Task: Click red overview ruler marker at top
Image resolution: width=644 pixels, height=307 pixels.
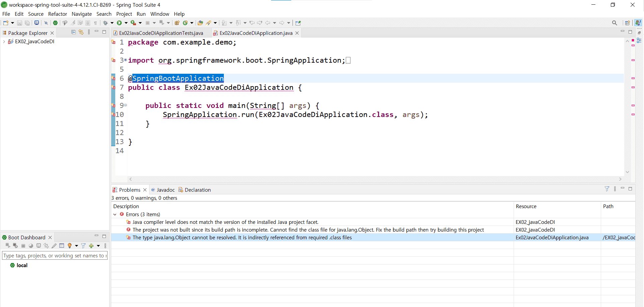Action: coord(633,40)
